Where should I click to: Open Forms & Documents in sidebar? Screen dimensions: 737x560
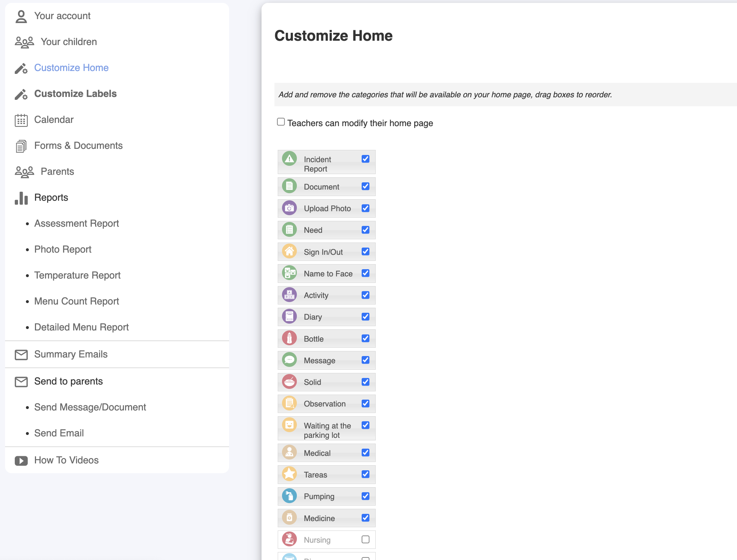(x=78, y=146)
